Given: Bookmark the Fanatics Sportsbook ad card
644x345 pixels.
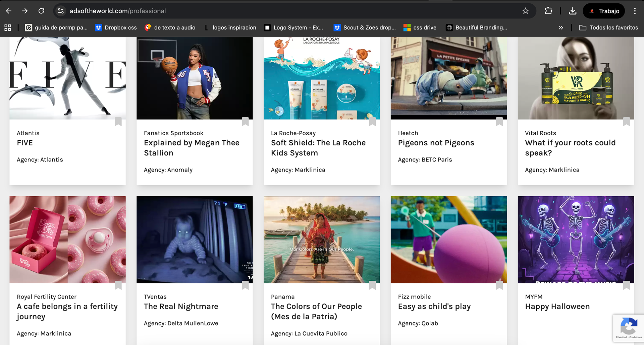Looking at the screenshot, I should [245, 122].
